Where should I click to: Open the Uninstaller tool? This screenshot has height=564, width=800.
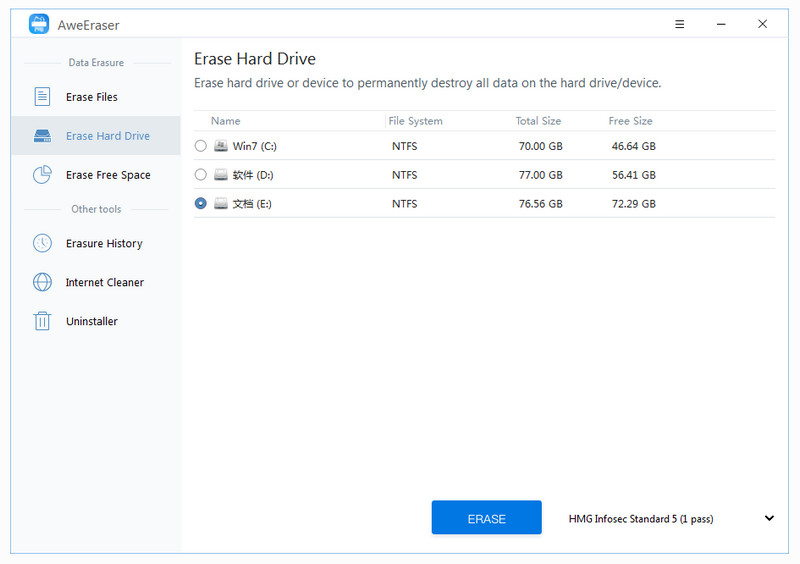96,321
